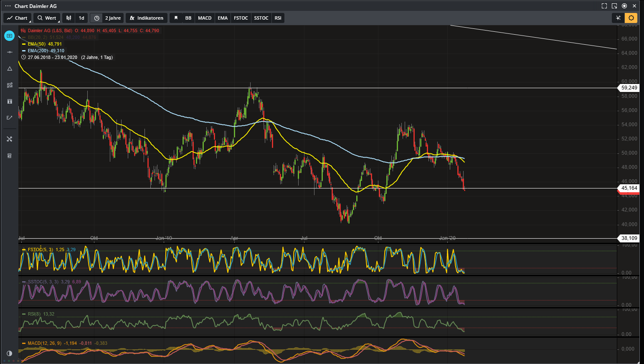Enter fullscreen mode for the chart
The width and height of the screenshot is (644, 364).
tap(604, 6)
